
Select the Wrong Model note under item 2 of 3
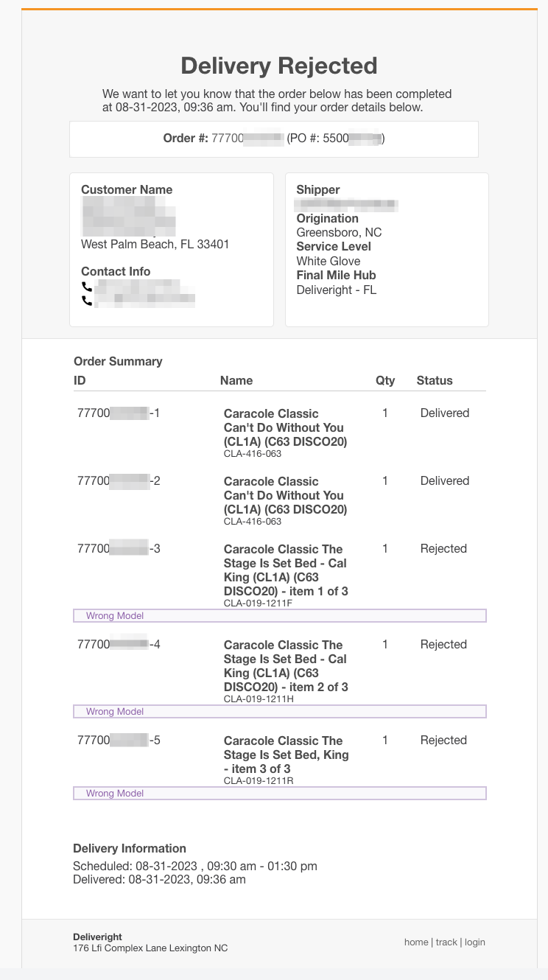[280, 712]
